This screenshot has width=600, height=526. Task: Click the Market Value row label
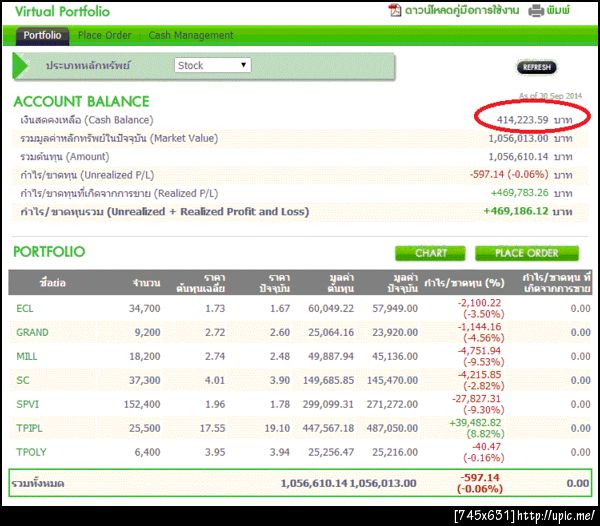119,138
